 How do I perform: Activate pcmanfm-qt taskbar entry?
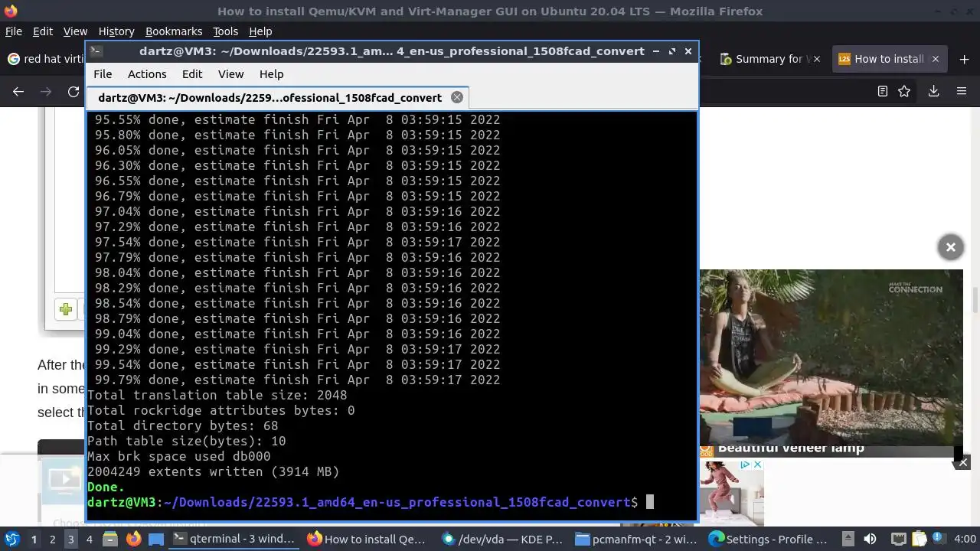[x=637, y=540]
